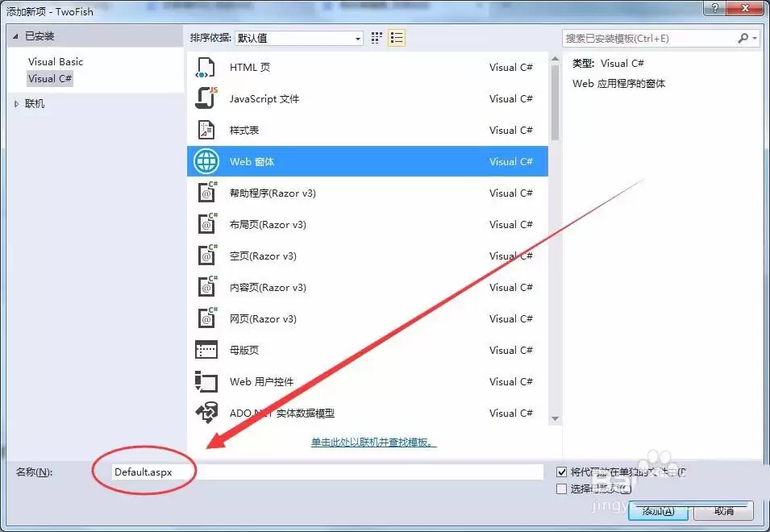This screenshot has width=770, height=532.
Task: Collapse the 已安装 tree section
Action: coord(14,35)
